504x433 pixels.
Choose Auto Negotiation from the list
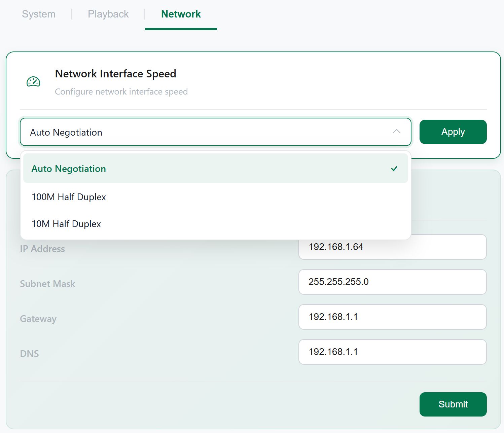215,168
